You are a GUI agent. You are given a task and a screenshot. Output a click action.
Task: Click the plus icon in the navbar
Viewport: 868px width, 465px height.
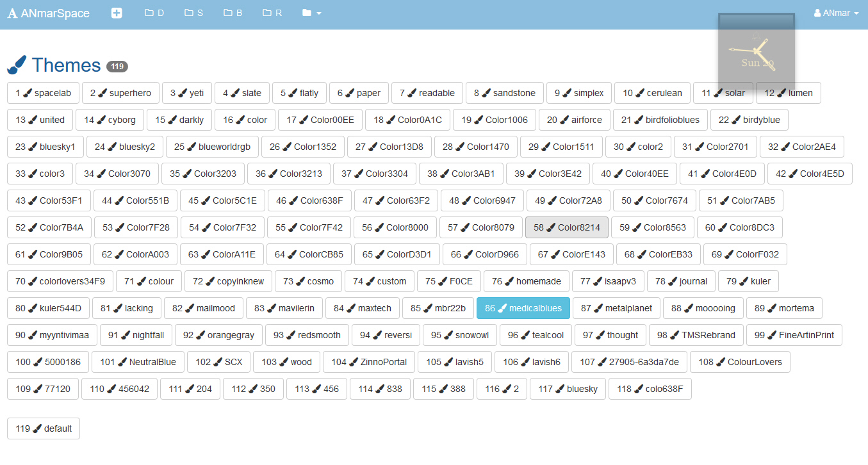pyautogui.click(x=117, y=13)
